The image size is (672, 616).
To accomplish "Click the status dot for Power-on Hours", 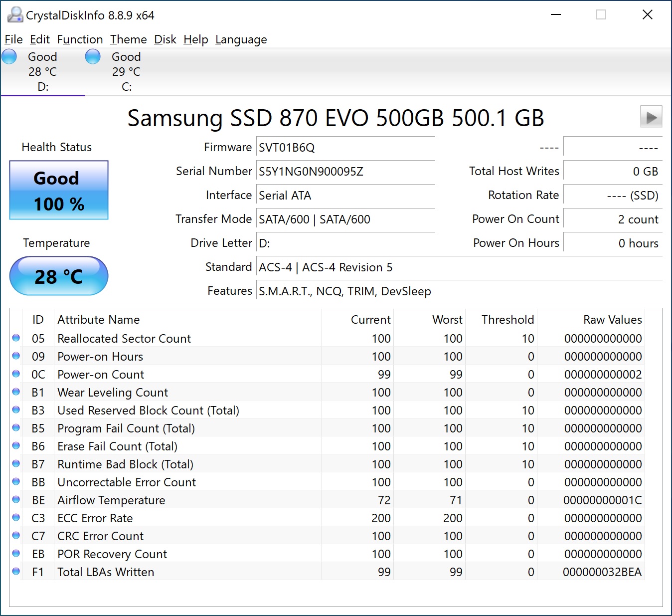I will 16,356.
